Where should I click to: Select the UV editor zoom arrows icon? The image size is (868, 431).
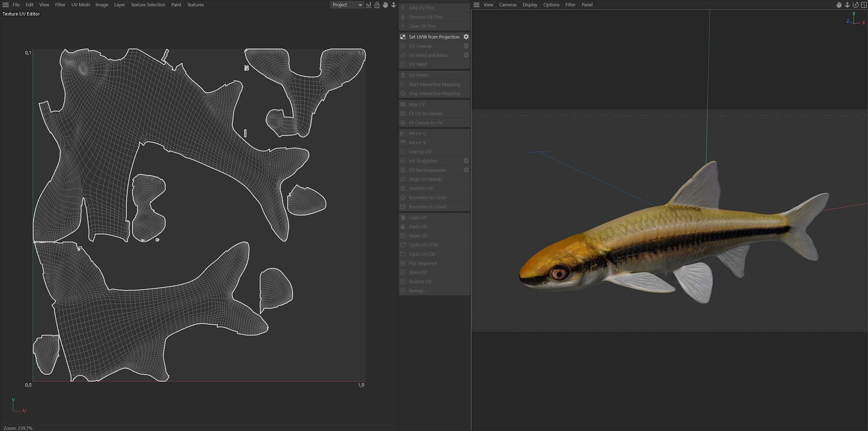[393, 5]
